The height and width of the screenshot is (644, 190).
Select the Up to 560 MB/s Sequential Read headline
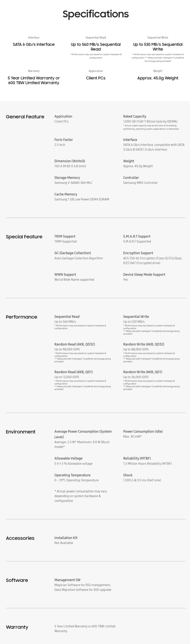[96, 47]
